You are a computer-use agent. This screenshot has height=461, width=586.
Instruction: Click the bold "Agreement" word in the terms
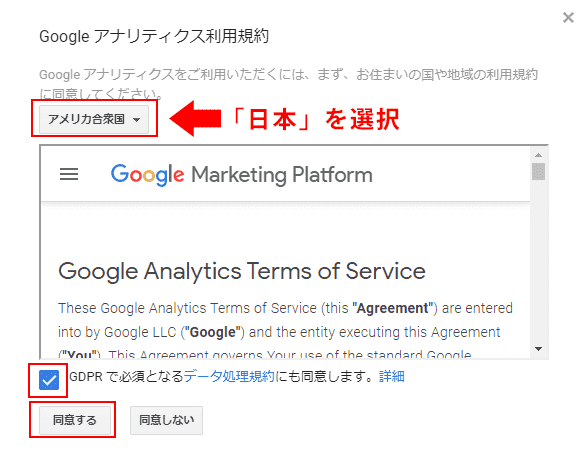tap(392, 308)
